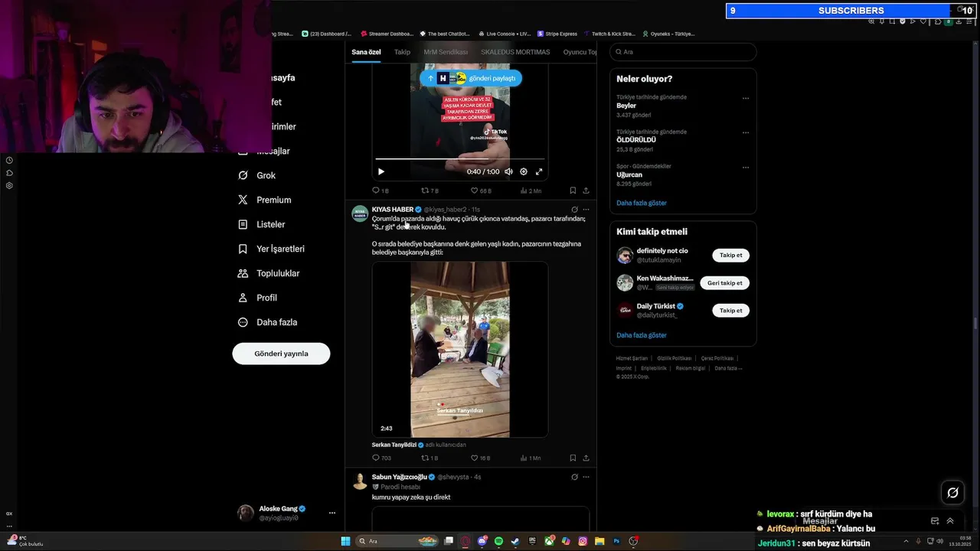Screen dimensions: 980x551
Task: Play the TikTok video in top post
Action: coord(381,171)
